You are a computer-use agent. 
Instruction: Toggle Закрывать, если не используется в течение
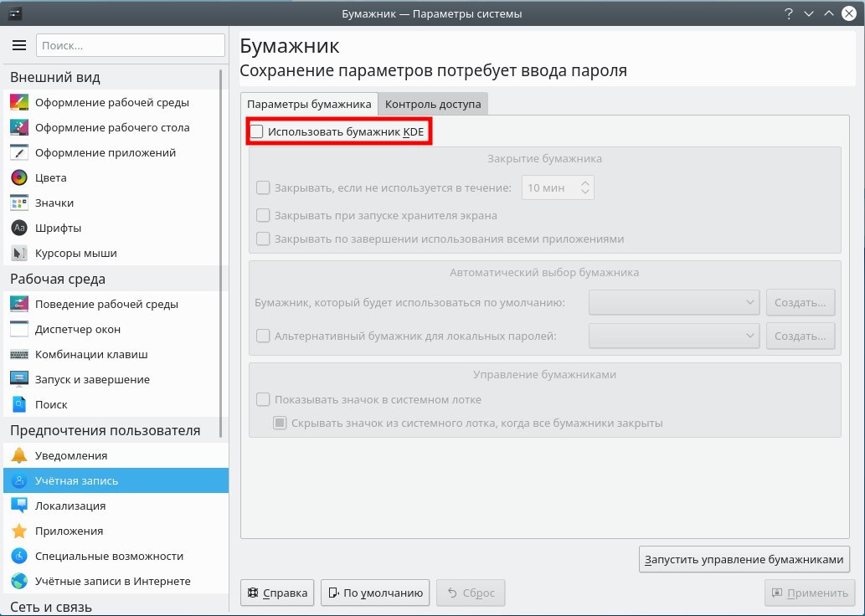263,187
